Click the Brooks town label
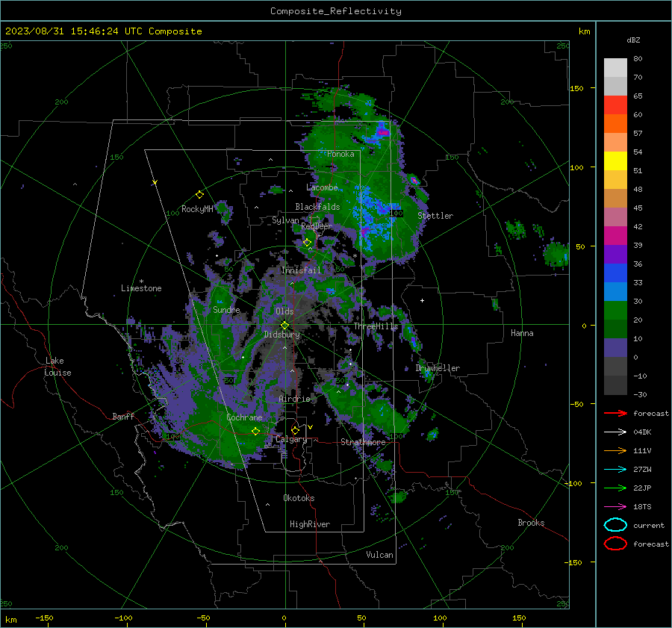The width and height of the screenshot is (672, 628). [531, 523]
